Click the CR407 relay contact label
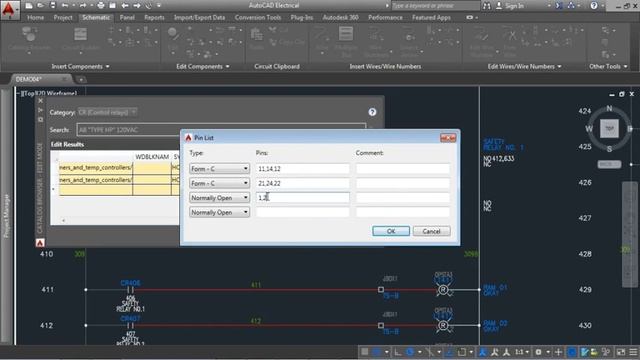Viewport: 640px width, 360px height. tap(130, 318)
